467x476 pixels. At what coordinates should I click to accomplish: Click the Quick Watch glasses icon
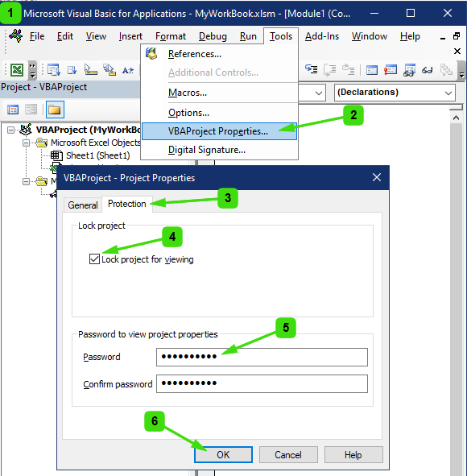(x=427, y=70)
